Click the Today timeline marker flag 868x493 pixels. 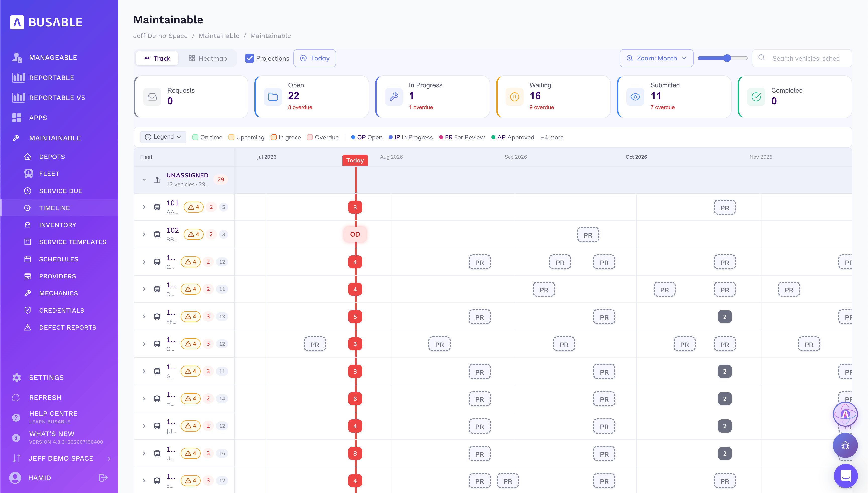(x=355, y=160)
